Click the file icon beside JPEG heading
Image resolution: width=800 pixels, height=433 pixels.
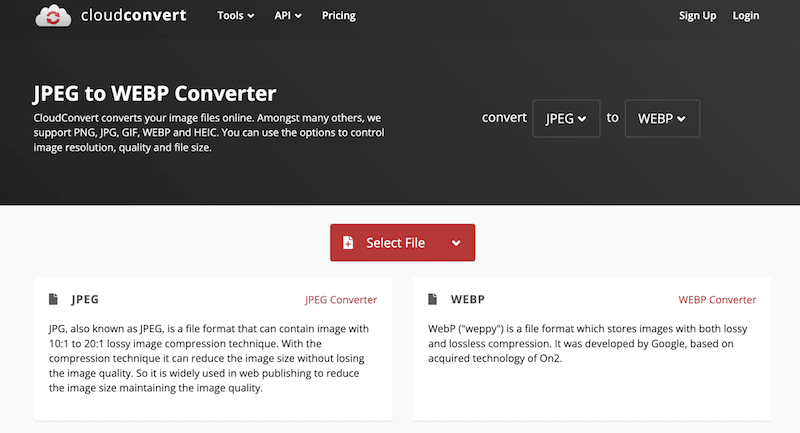[53, 299]
